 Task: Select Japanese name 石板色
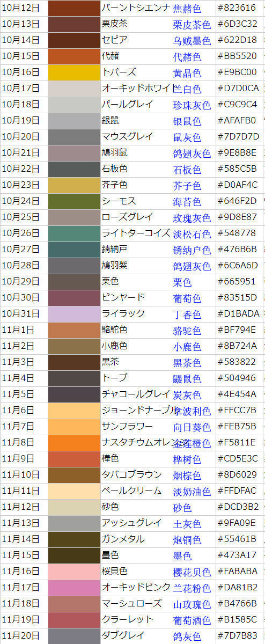pyautogui.click(x=115, y=169)
